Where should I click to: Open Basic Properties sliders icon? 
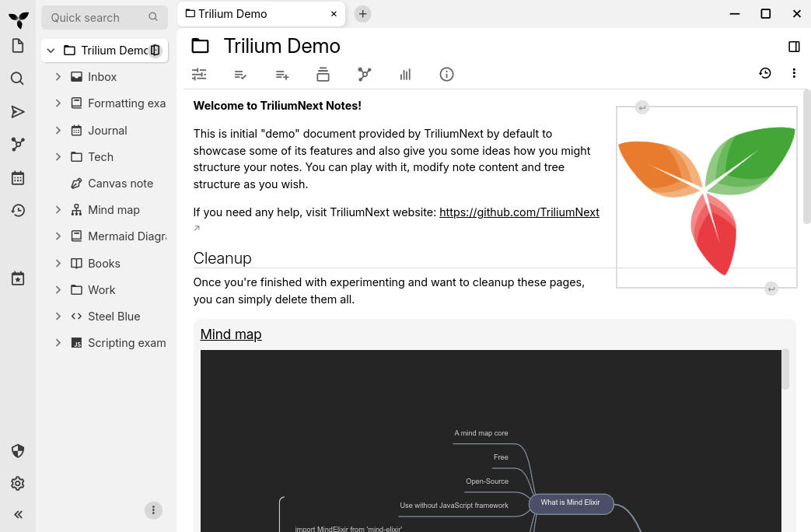[199, 75]
